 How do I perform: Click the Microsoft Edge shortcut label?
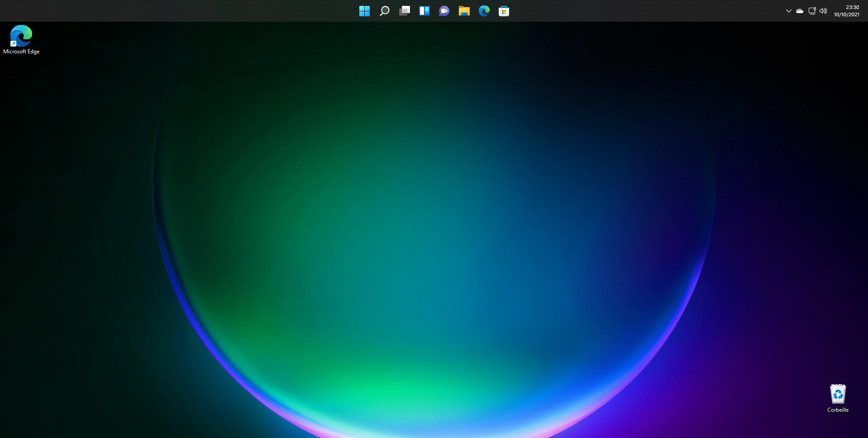click(21, 52)
